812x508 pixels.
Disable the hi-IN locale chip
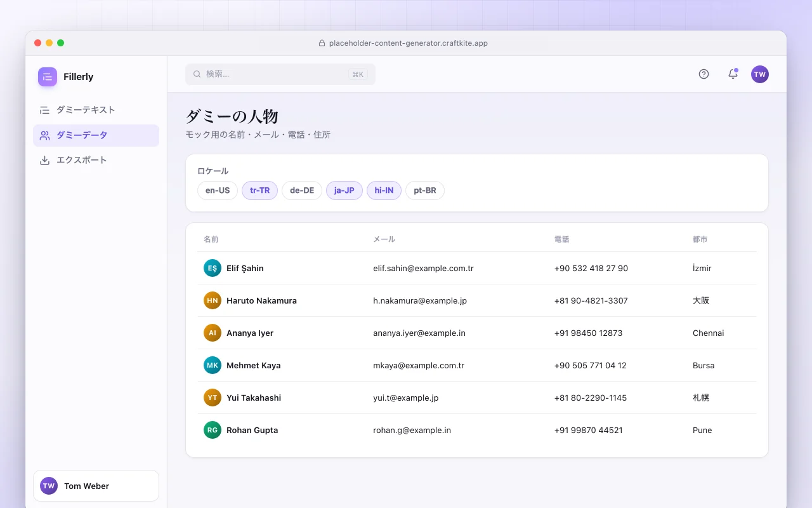(384, 190)
